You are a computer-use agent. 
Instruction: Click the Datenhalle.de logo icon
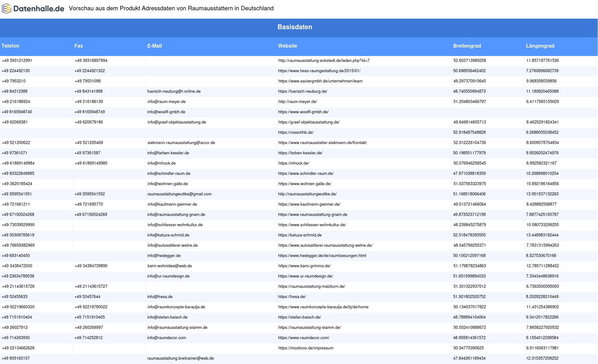pyautogui.click(x=7, y=9)
